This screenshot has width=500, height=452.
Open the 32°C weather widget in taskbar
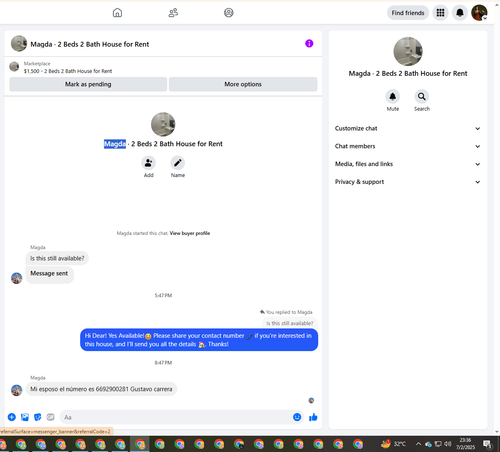pos(394,444)
